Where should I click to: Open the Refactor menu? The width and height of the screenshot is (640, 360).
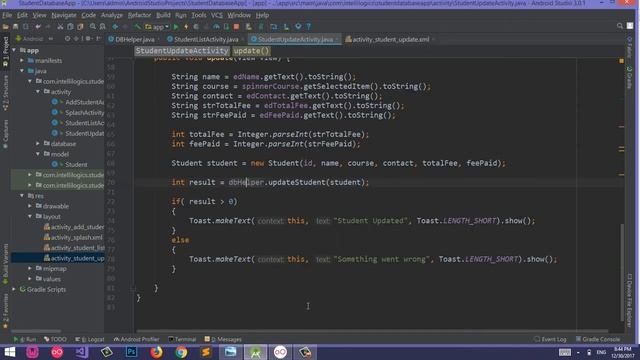point(139,16)
